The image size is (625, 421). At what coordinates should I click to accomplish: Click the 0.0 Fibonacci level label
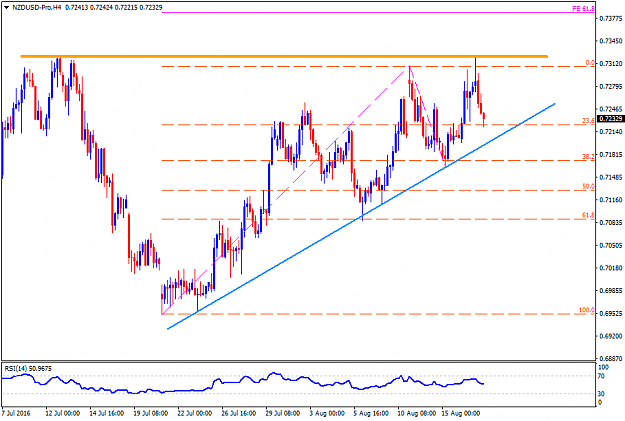[590, 63]
